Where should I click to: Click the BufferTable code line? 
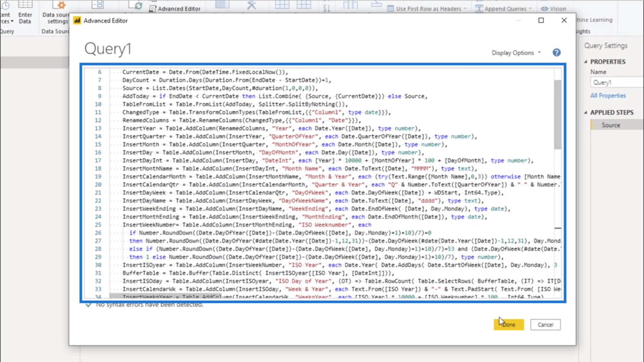click(x=258, y=273)
